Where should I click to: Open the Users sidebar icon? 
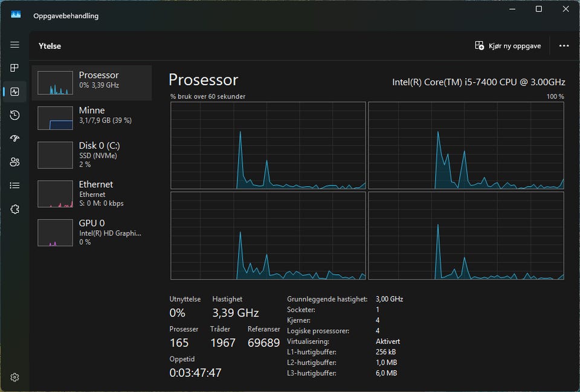pos(14,162)
